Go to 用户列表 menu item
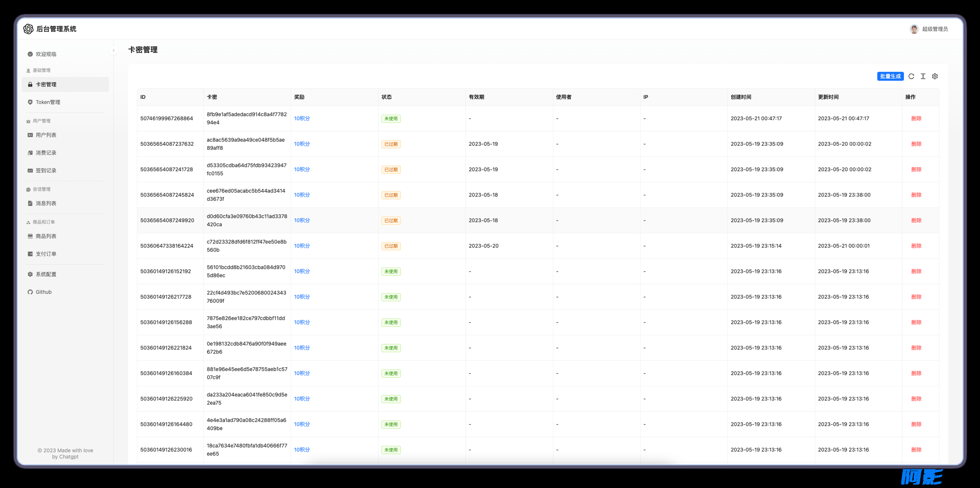The image size is (980, 488). pos(65,135)
